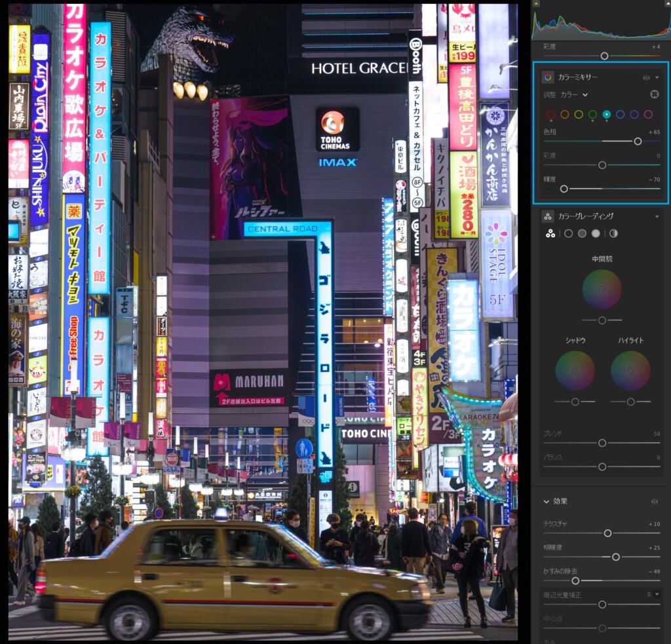Click the dehaze value -49

pyautogui.click(x=655, y=571)
